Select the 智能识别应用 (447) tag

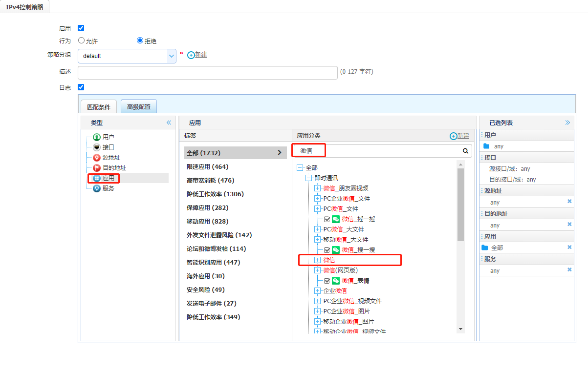[x=213, y=262]
